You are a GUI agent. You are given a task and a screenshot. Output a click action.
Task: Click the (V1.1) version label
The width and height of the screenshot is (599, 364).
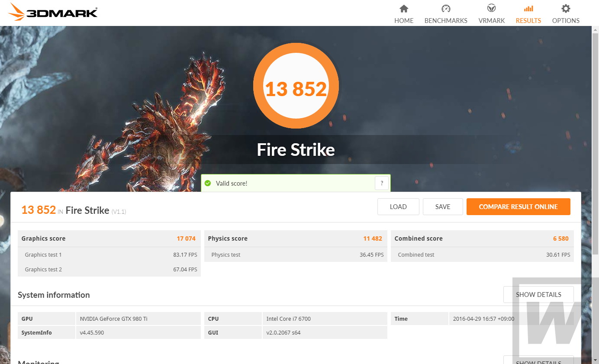[x=119, y=212]
